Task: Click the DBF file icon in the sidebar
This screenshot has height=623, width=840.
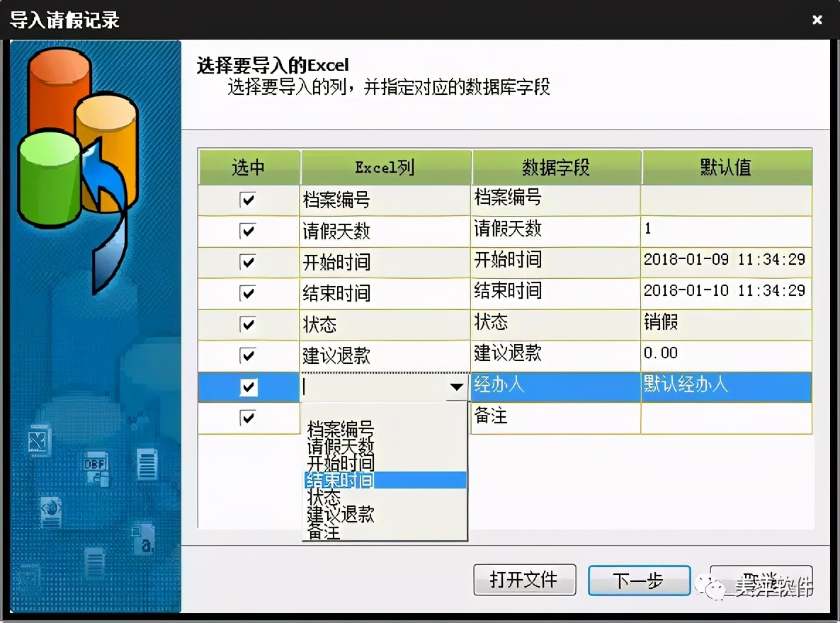Action: (96, 467)
